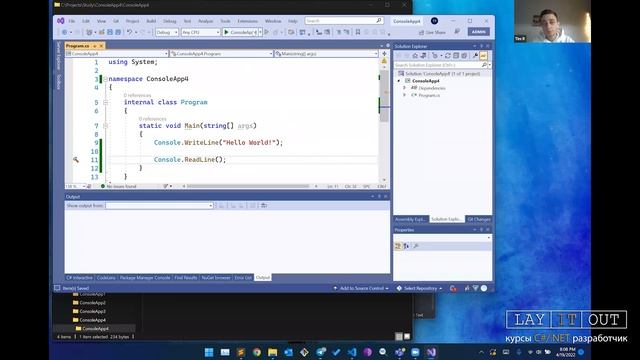The image size is (640, 360).
Task: Click the Undo arrow in the toolbar
Action: coord(129,32)
